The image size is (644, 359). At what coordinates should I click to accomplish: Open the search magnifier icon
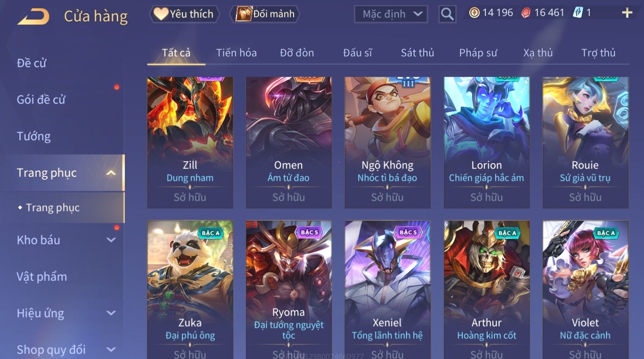[447, 14]
